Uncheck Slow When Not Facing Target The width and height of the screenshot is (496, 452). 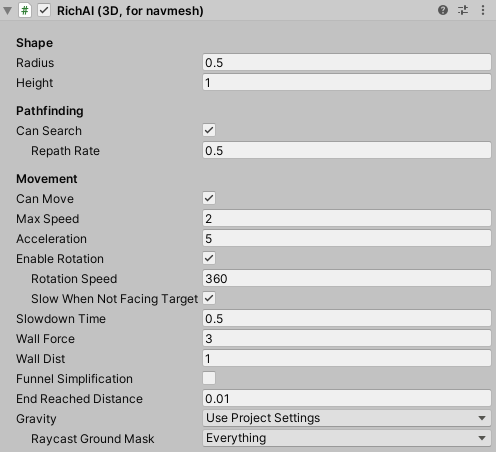tap(209, 298)
